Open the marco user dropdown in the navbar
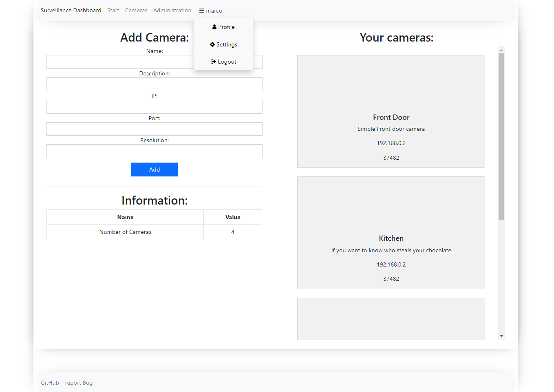This screenshot has width=554, height=392. tap(210, 11)
